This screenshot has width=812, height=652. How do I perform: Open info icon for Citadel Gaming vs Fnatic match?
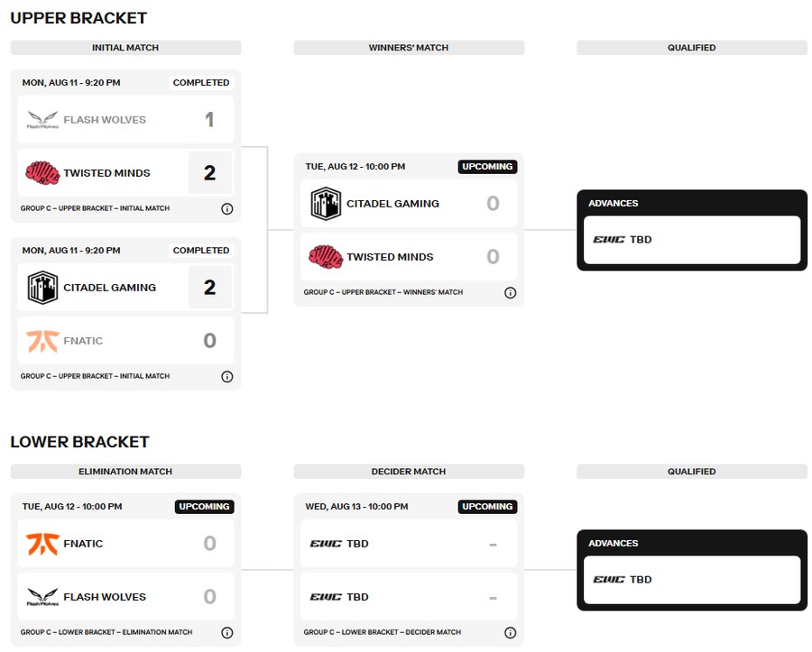click(x=226, y=376)
